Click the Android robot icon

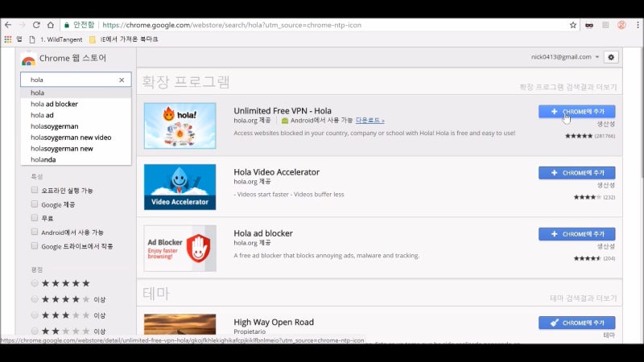pyautogui.click(x=285, y=121)
